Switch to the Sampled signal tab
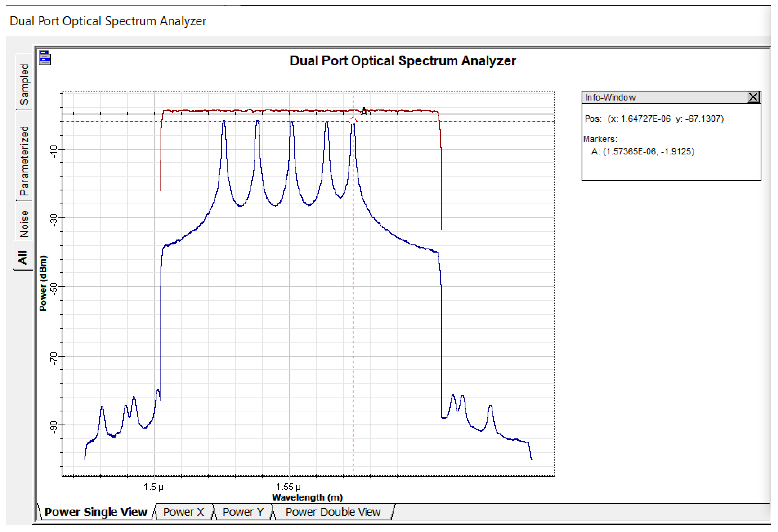Screen dimensions: 778x532 [x=24, y=84]
